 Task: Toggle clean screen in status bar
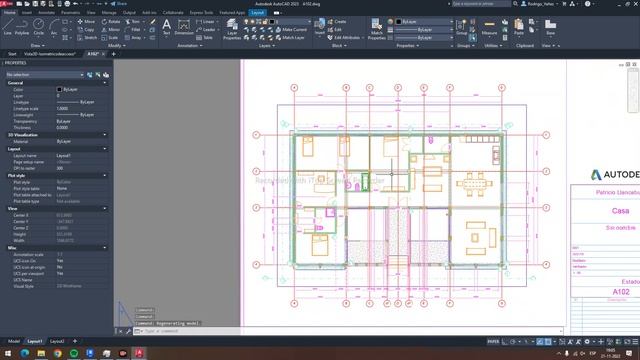pyautogui.click(x=627, y=342)
